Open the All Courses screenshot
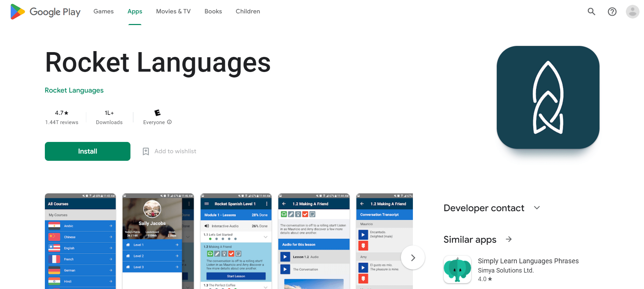Viewport: 644px width, 289px height. point(80,241)
